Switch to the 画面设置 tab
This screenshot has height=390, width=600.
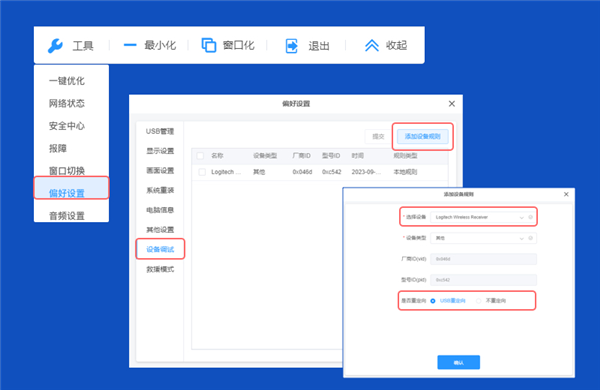coord(160,170)
